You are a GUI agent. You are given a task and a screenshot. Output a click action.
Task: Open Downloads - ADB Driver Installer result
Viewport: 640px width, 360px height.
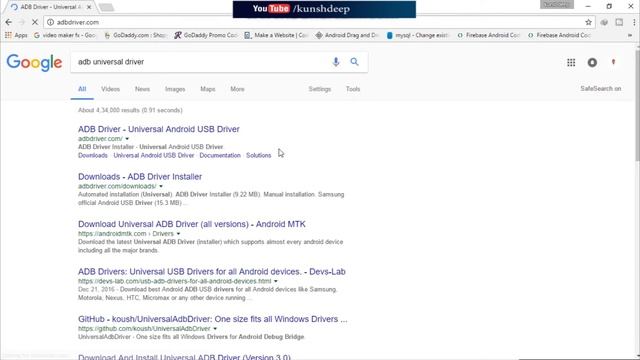140,177
